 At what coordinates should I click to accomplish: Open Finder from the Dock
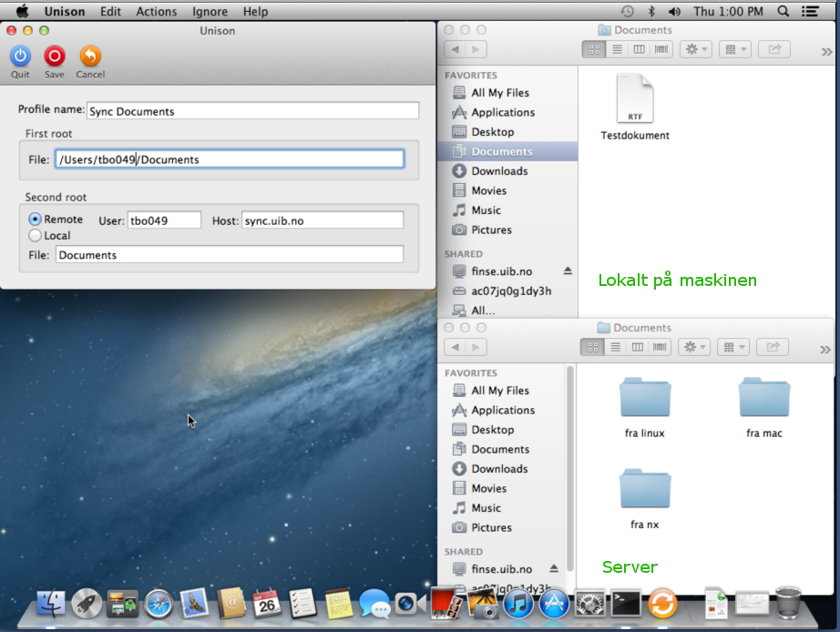(x=52, y=603)
